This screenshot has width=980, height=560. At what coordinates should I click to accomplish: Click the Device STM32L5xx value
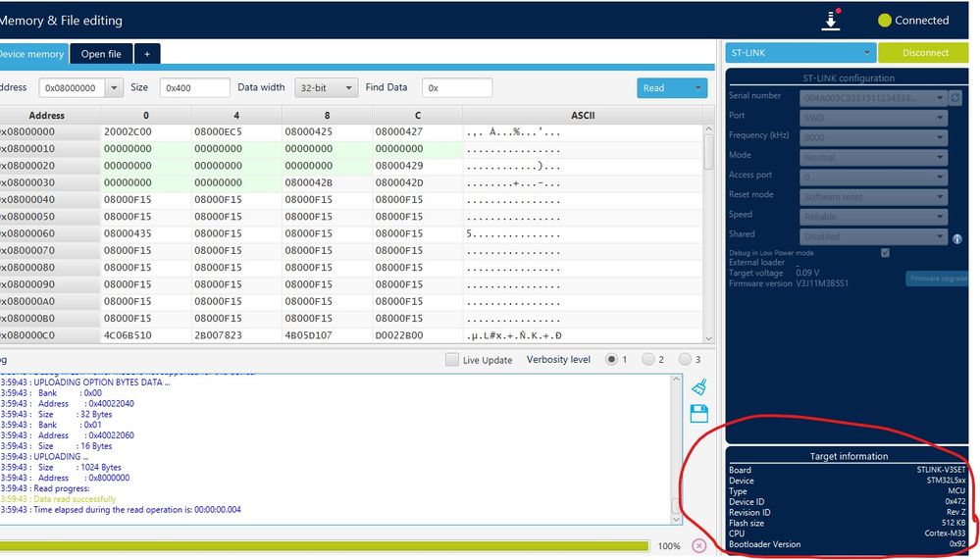[x=947, y=481]
